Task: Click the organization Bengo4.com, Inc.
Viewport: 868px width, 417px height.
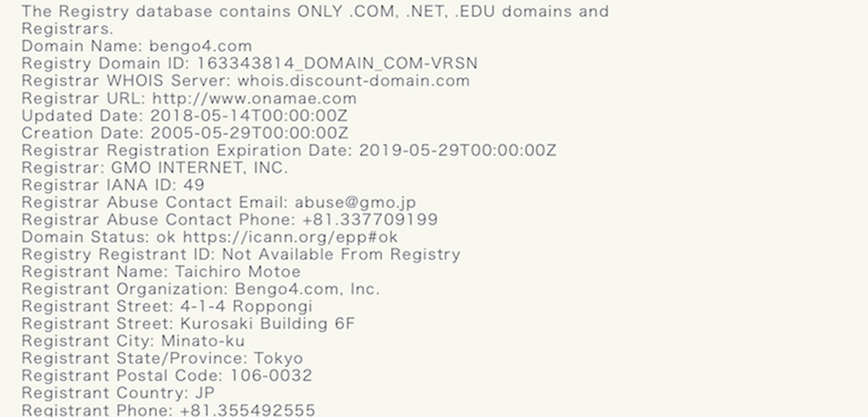Action: (x=307, y=289)
